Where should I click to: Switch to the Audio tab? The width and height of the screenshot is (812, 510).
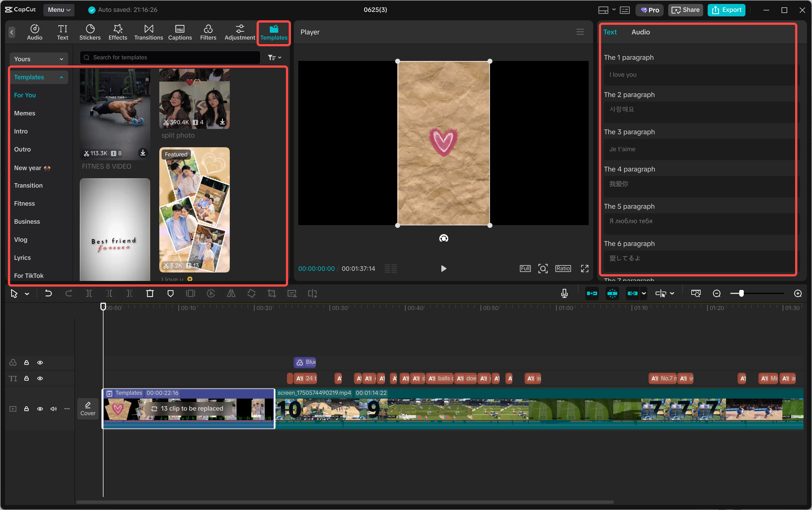coord(640,32)
